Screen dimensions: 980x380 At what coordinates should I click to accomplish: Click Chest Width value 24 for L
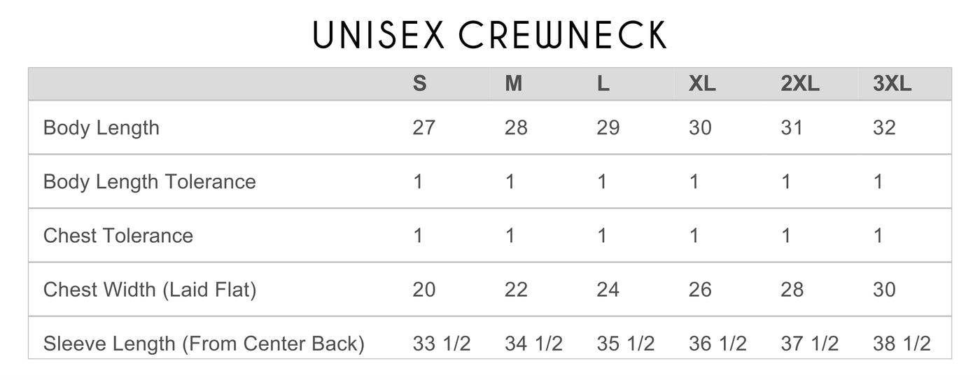[608, 290]
